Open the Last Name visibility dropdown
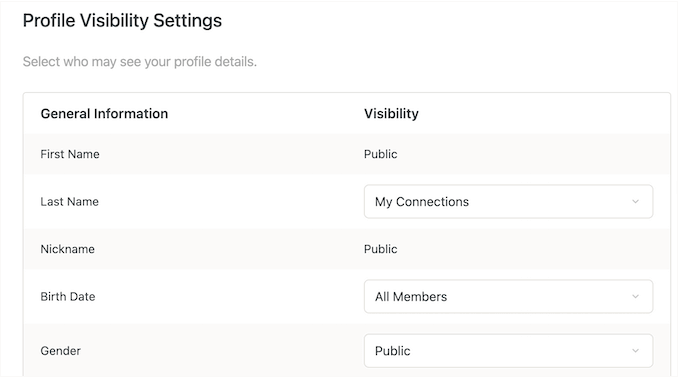The image size is (680, 379). (x=508, y=202)
